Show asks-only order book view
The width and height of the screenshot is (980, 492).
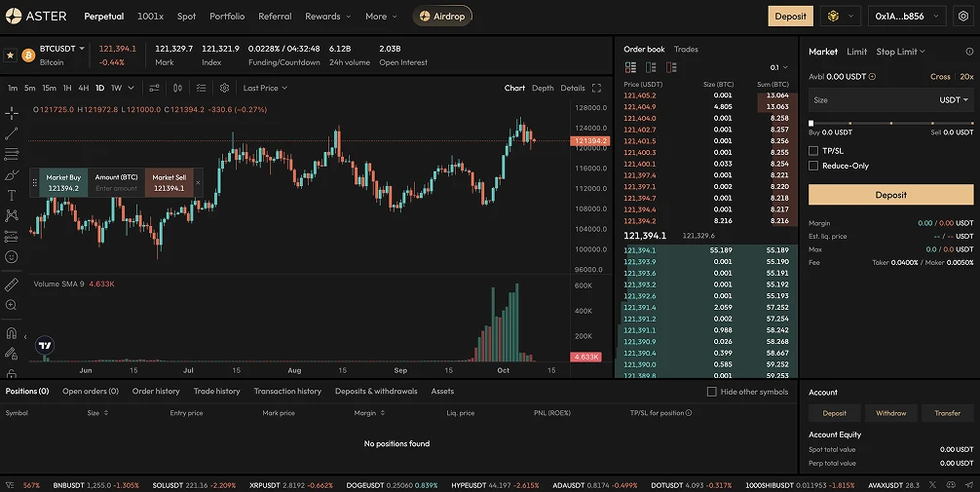671,67
